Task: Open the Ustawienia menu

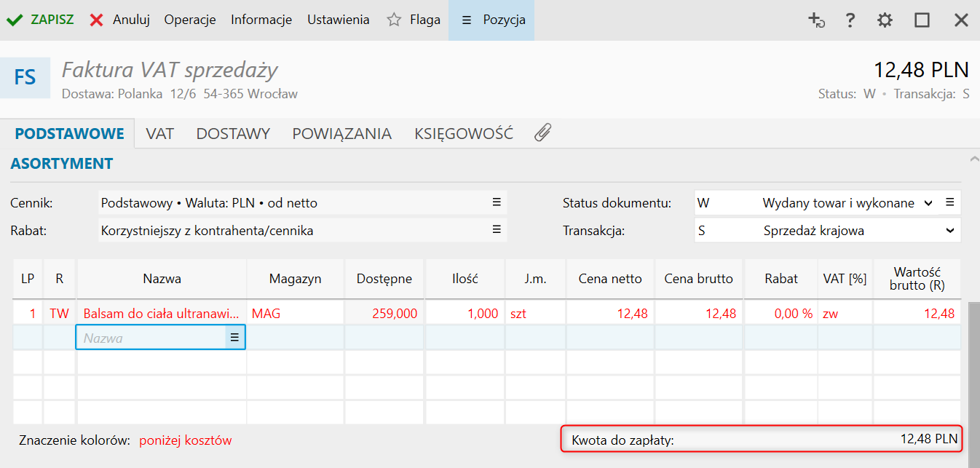Action: [x=339, y=20]
